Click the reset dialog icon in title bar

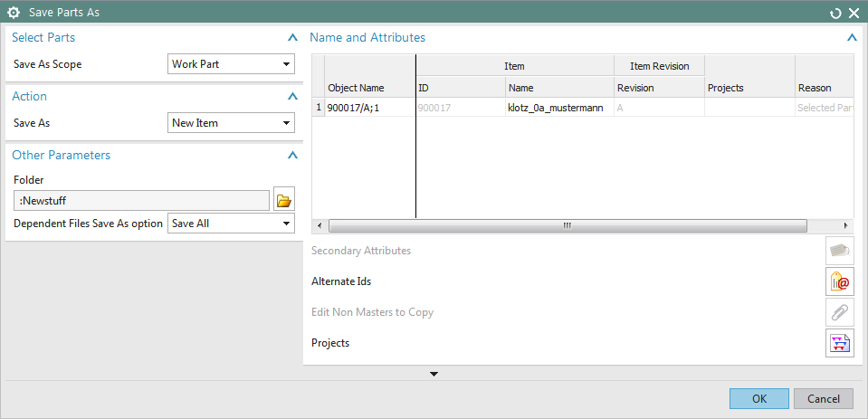[835, 12]
